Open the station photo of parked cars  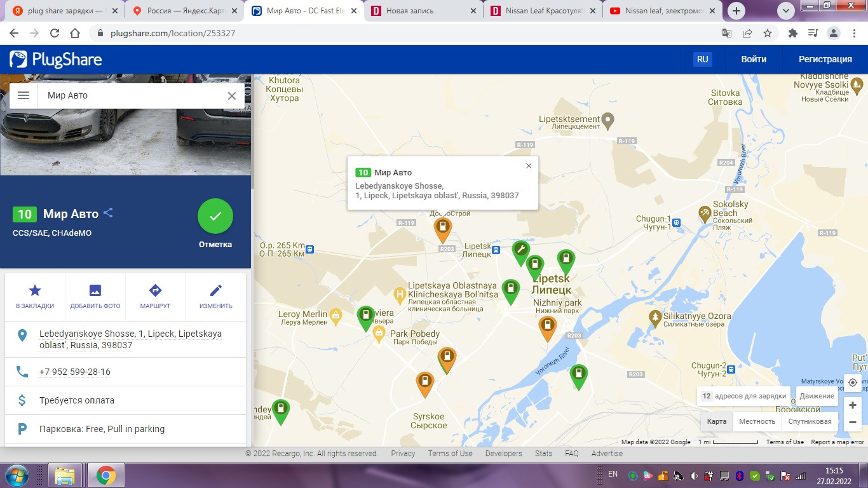pos(125,141)
